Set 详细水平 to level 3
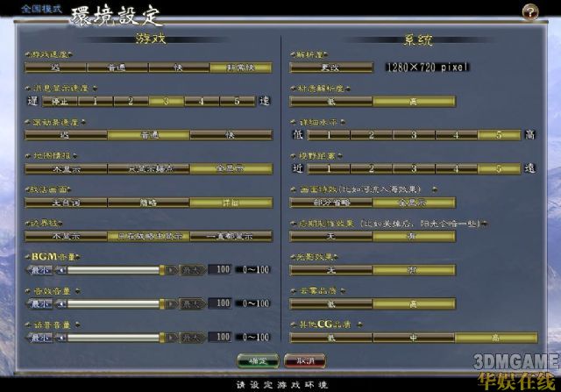The image size is (561, 392). tap(414, 135)
